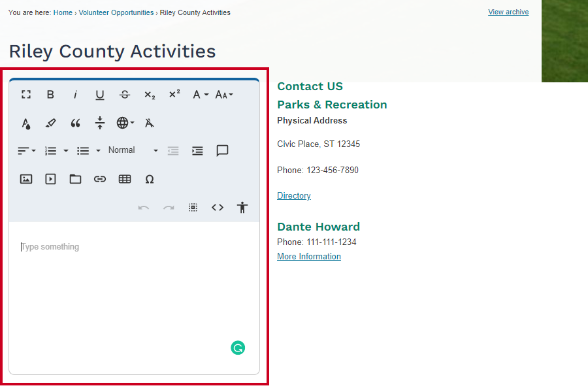Insert a block quote

tap(75, 123)
